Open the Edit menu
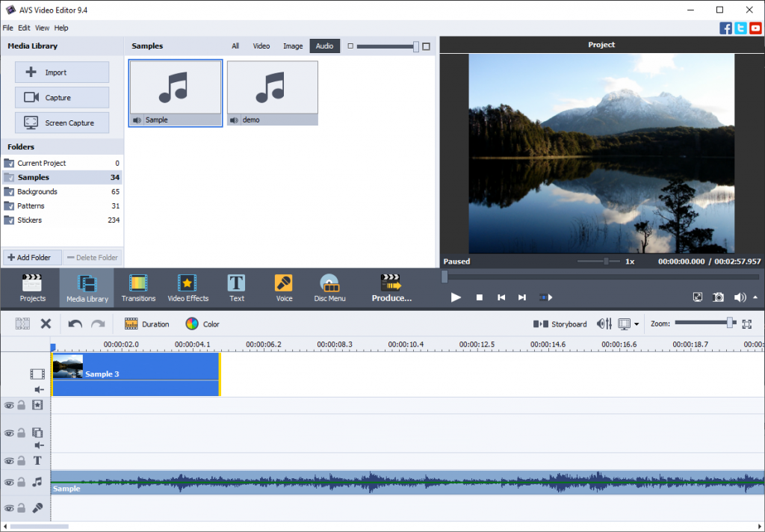 [25, 28]
